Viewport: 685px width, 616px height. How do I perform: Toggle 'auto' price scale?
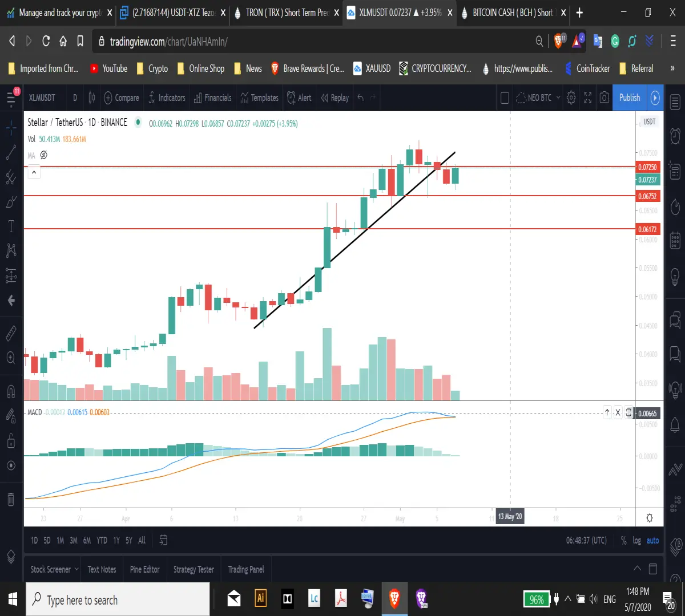pyautogui.click(x=652, y=540)
